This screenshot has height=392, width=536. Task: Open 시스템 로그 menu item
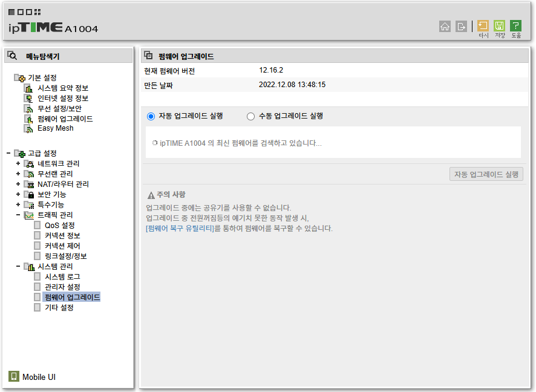(x=62, y=276)
